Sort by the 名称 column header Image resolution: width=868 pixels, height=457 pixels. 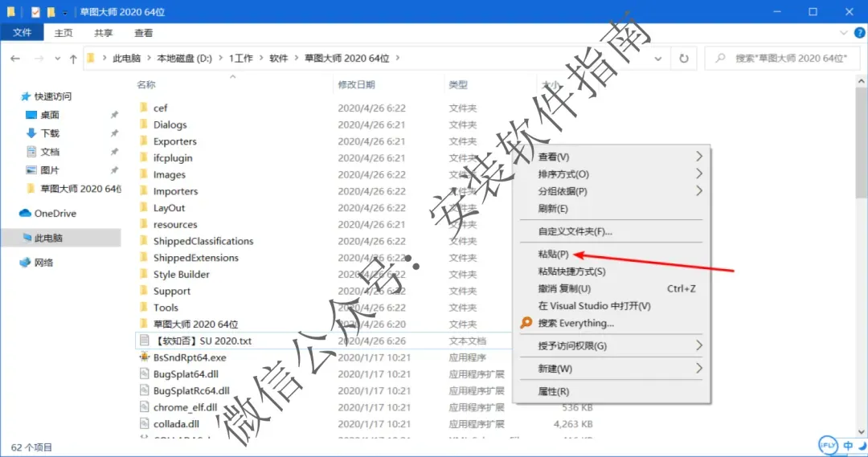click(x=146, y=84)
